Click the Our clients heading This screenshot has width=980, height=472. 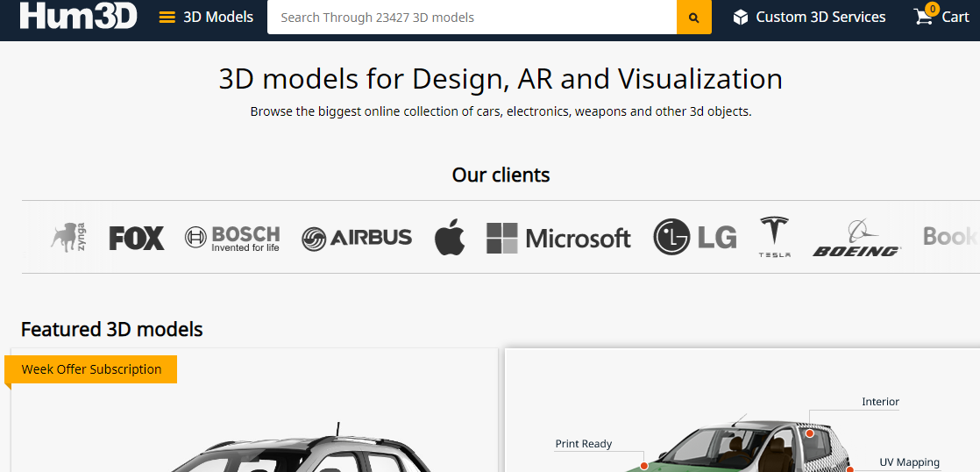[x=501, y=175]
